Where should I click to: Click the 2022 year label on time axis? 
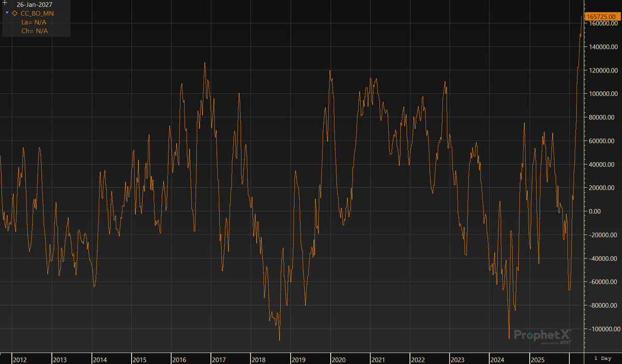coord(418,359)
